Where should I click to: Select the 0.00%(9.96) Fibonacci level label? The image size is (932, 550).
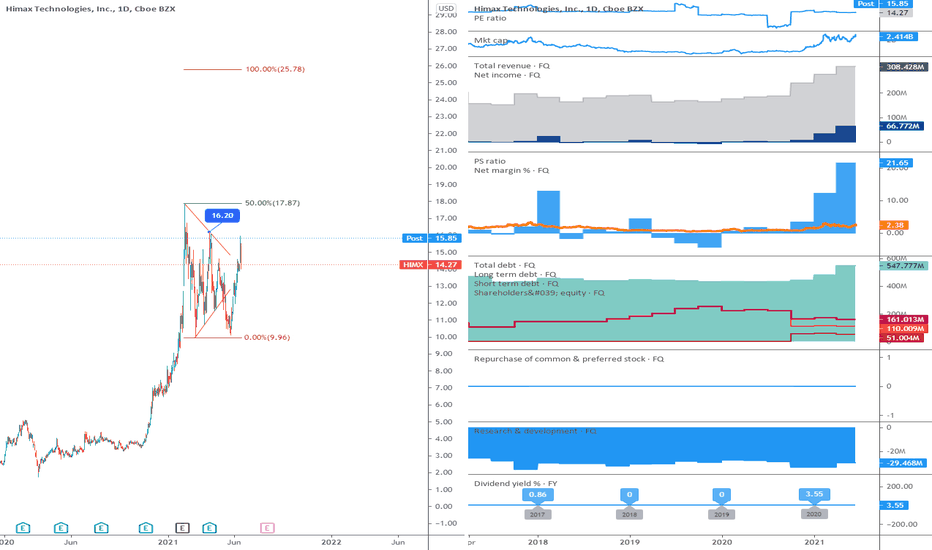267,337
